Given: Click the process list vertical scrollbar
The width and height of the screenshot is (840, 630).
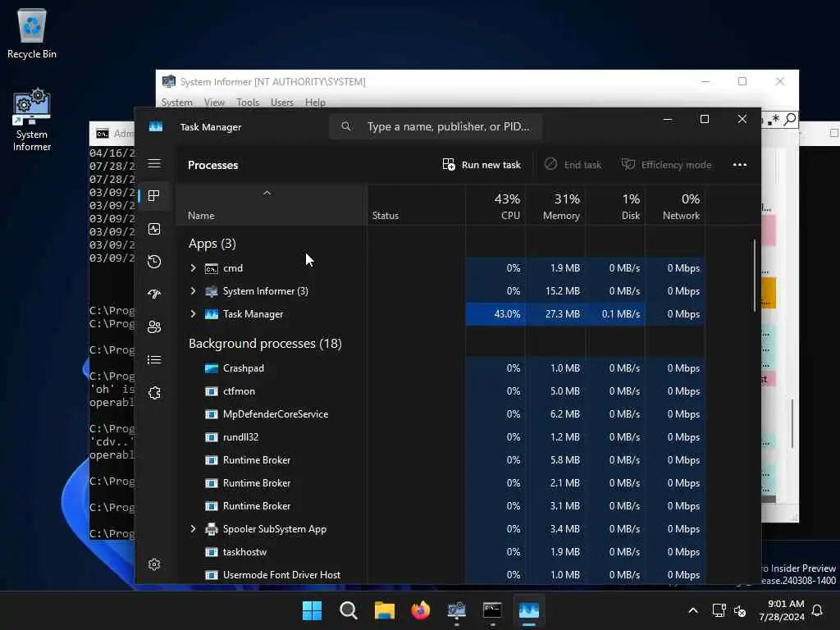Looking at the screenshot, I should [x=755, y=276].
